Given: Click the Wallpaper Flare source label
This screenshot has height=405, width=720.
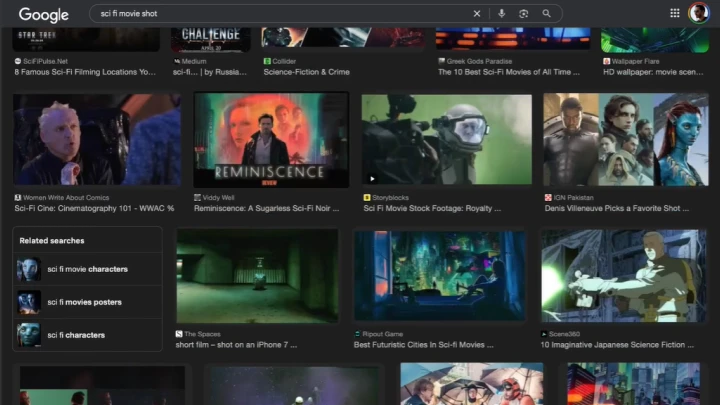Looking at the screenshot, I should point(631,61).
